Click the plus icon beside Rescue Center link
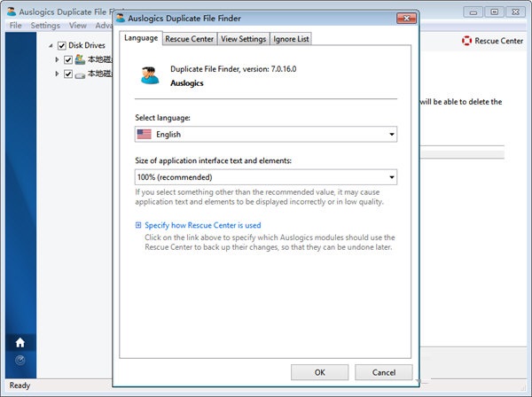 click(138, 225)
